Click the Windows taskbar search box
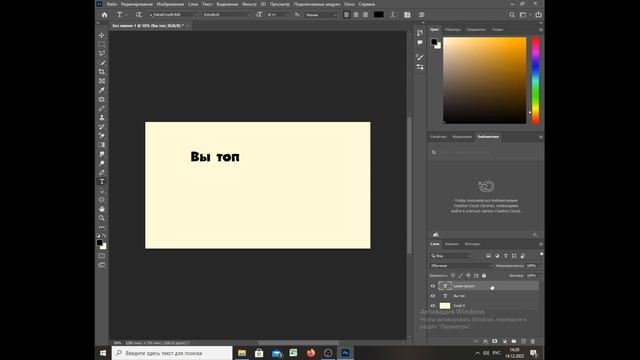640x360 pixels. point(172,353)
